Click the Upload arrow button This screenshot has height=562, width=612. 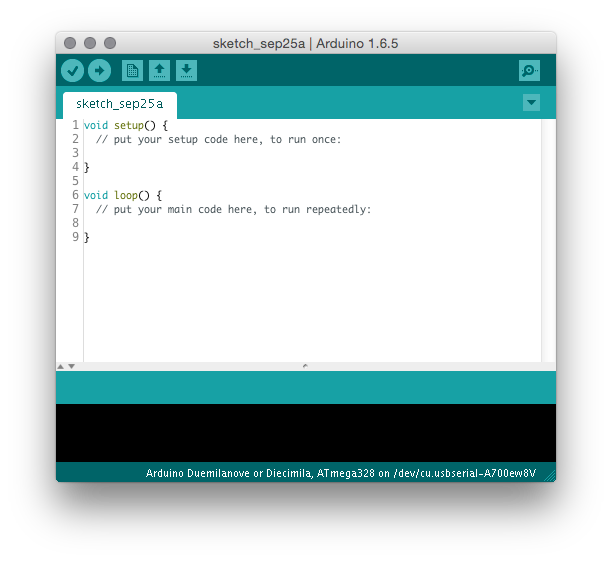(x=100, y=71)
